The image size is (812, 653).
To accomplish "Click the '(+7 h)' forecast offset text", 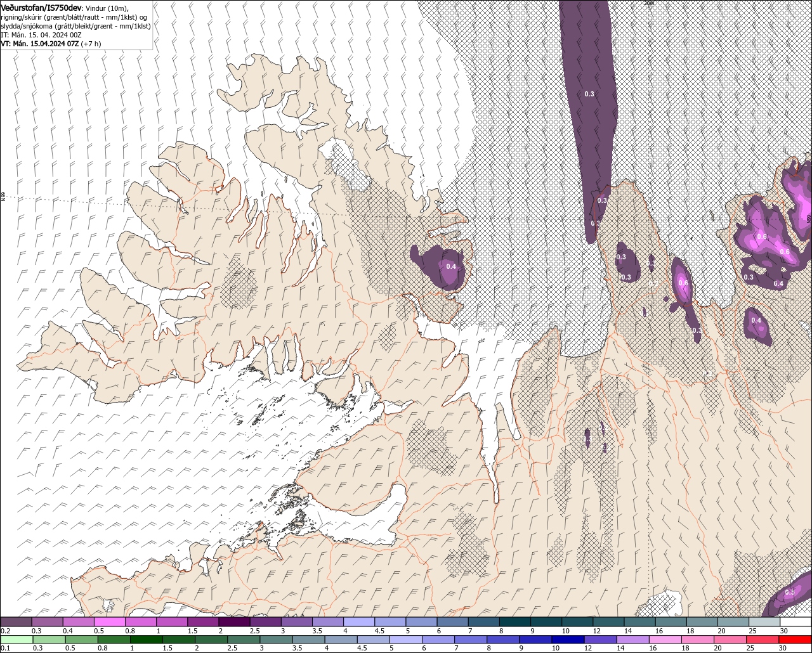I will coord(91,44).
